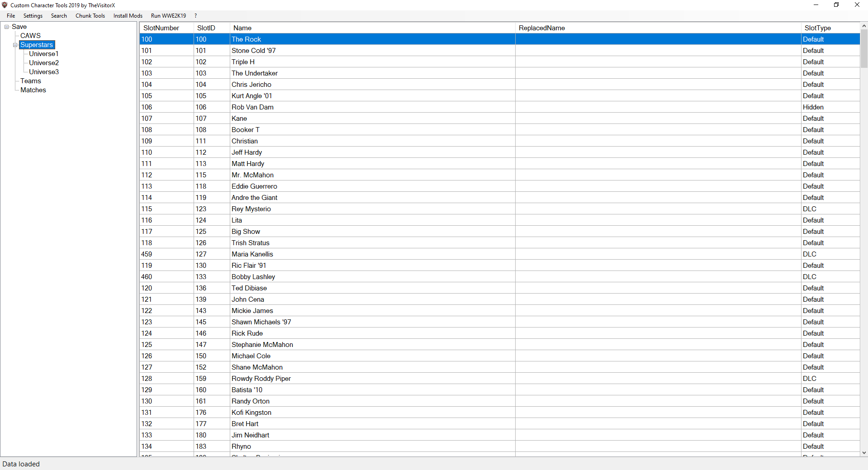Select Teams in the tree
The height and width of the screenshot is (470, 868).
pyautogui.click(x=31, y=81)
